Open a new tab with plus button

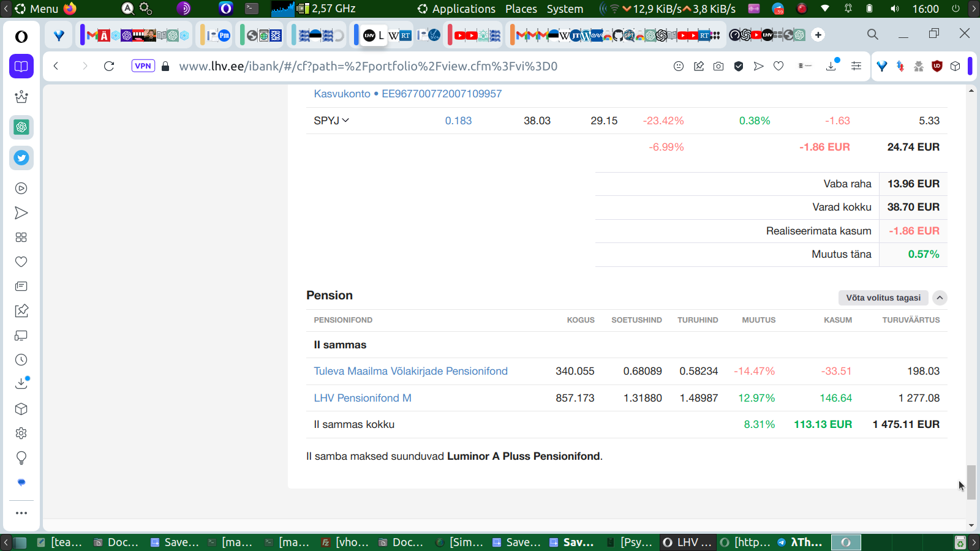pos(818,35)
